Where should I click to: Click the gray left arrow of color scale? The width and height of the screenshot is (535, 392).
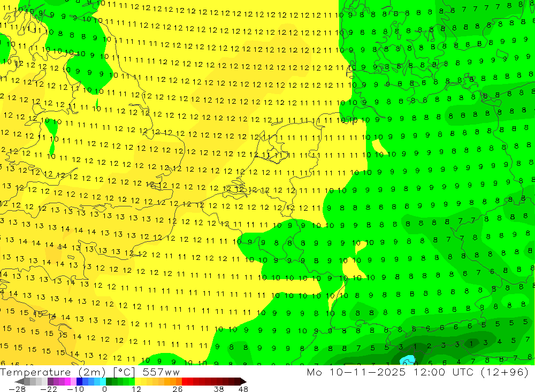19,381
